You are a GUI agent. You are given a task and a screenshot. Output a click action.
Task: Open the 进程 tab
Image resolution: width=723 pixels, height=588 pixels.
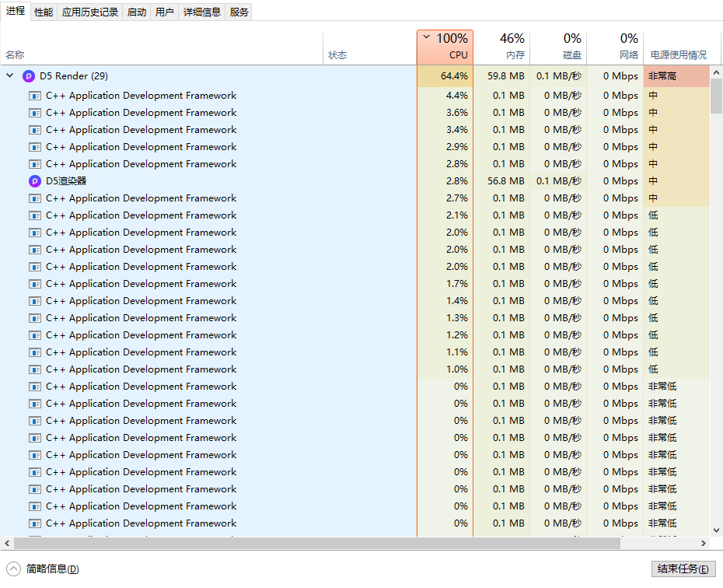[x=16, y=11]
